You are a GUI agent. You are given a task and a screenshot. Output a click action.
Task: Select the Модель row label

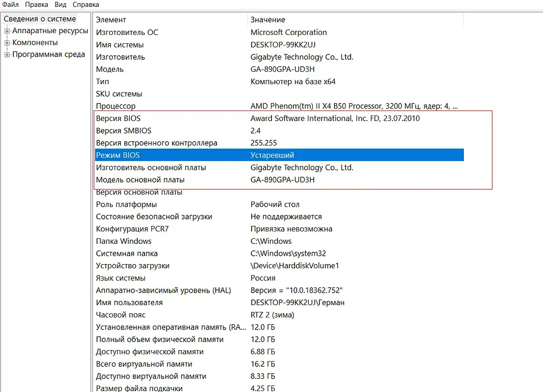(x=110, y=69)
